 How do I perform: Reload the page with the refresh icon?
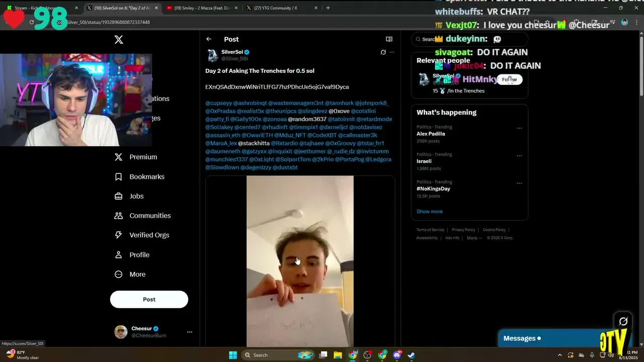tap(32, 22)
